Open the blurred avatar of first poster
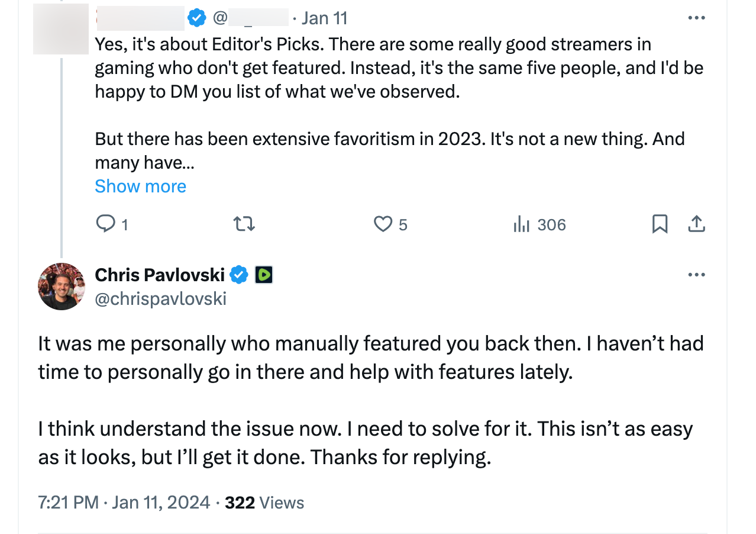This screenshot has width=756, height=534. click(61, 28)
